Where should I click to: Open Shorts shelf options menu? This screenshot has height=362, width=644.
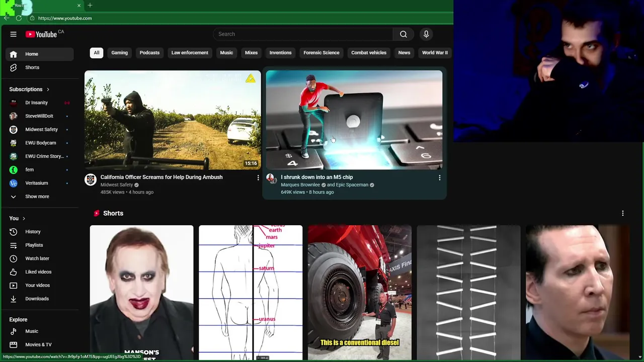tap(622, 213)
